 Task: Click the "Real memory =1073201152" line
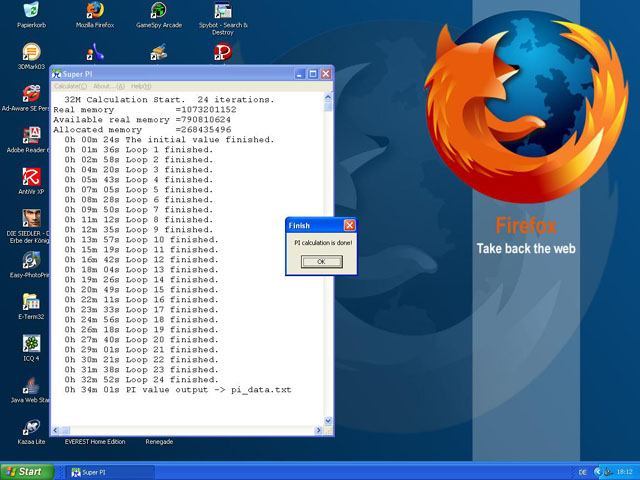click(x=144, y=110)
